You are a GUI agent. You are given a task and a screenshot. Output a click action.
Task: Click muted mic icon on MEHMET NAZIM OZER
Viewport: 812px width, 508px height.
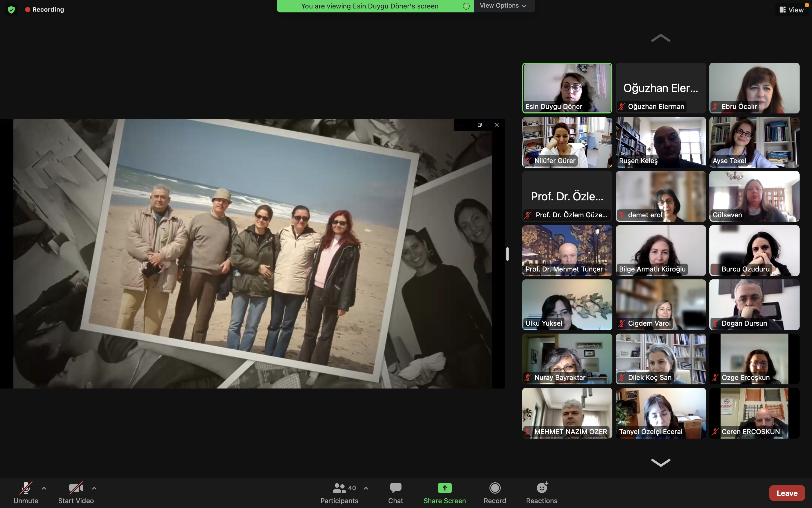[x=528, y=432]
